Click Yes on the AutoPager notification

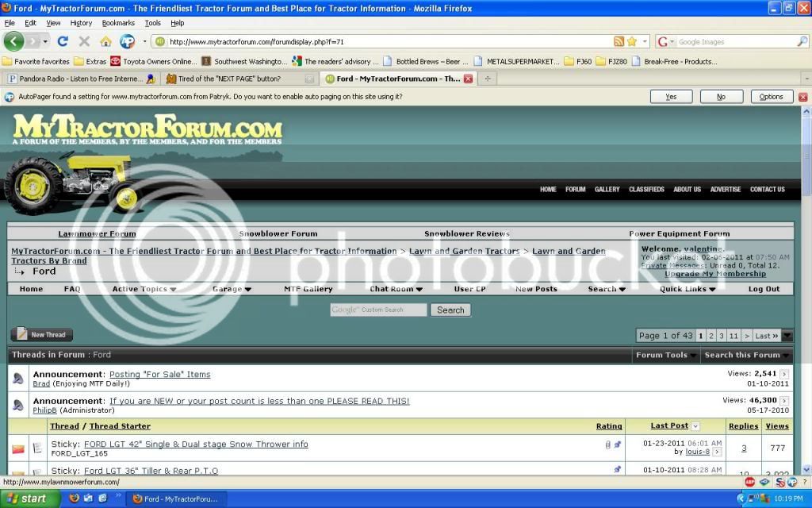pos(671,97)
